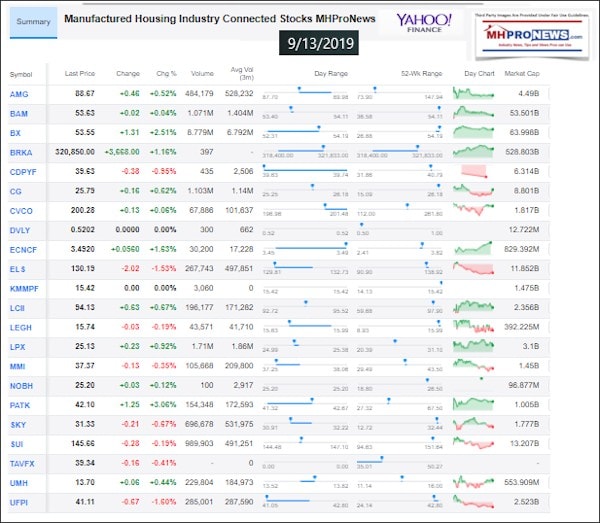This screenshot has width=600, height=523.
Task: Open the UFPI ticker symbol link
Action: coord(19,503)
